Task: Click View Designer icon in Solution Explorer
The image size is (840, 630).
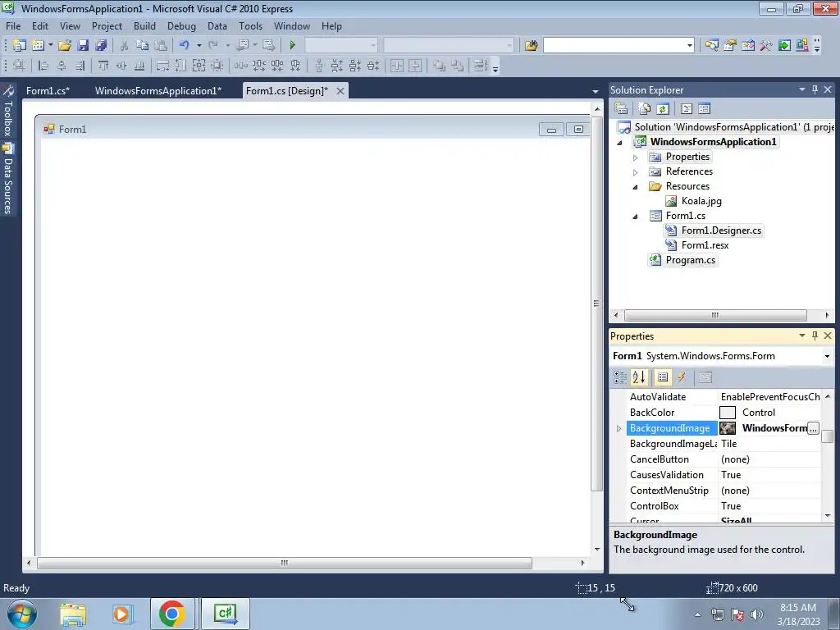Action: pyautogui.click(x=705, y=109)
